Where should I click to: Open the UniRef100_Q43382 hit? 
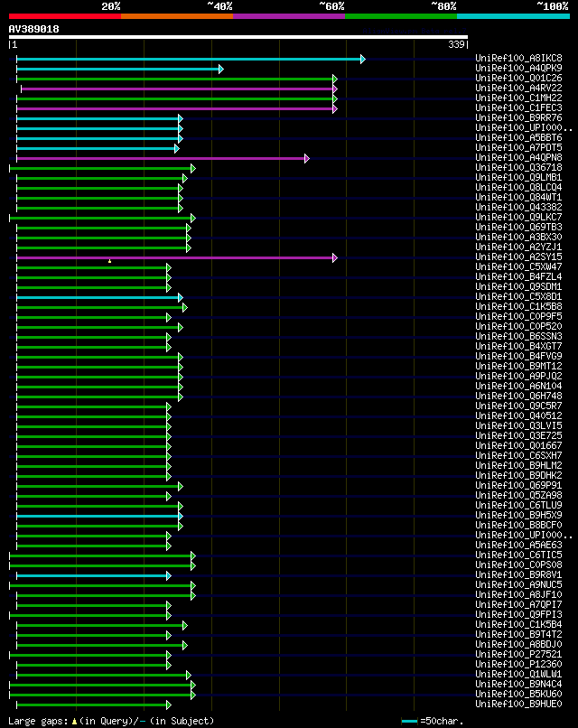pyautogui.click(x=518, y=208)
